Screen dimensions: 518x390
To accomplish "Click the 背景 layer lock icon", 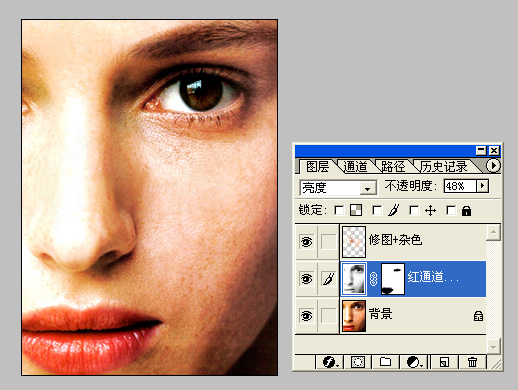I will pyautogui.click(x=478, y=316).
